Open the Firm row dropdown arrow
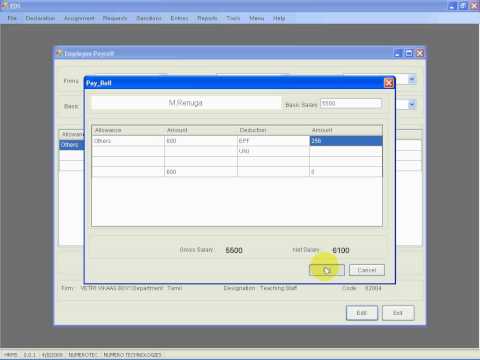This screenshot has height=360, width=480. [x=412, y=79]
